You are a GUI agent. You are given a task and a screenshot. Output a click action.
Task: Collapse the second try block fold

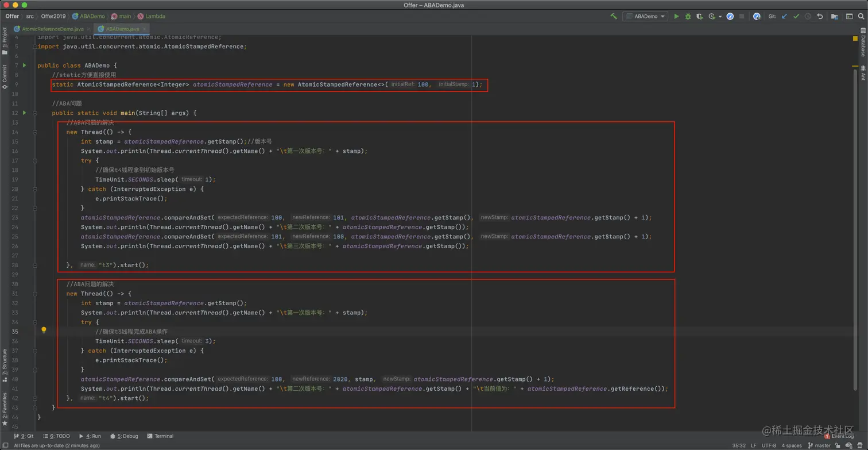click(x=34, y=322)
